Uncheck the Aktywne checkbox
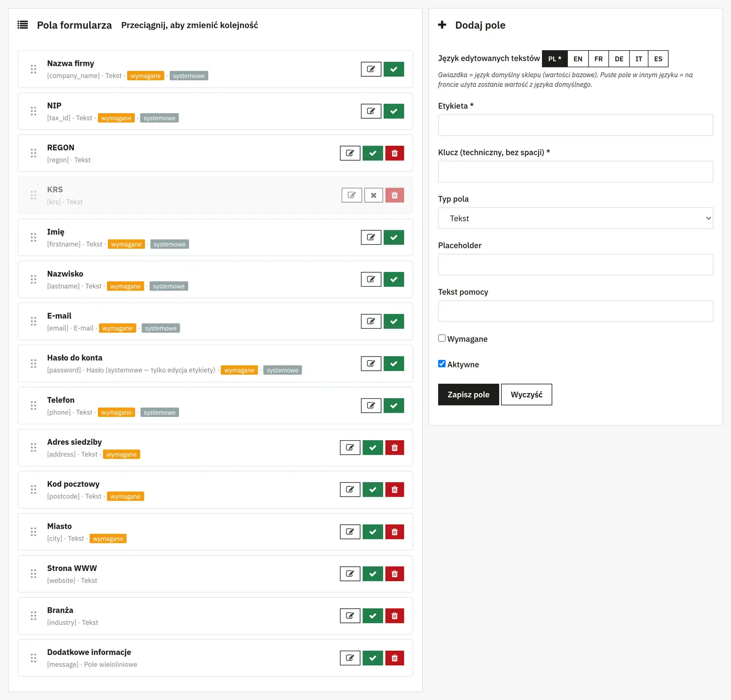Image resolution: width=731 pixels, height=700 pixels. click(442, 364)
